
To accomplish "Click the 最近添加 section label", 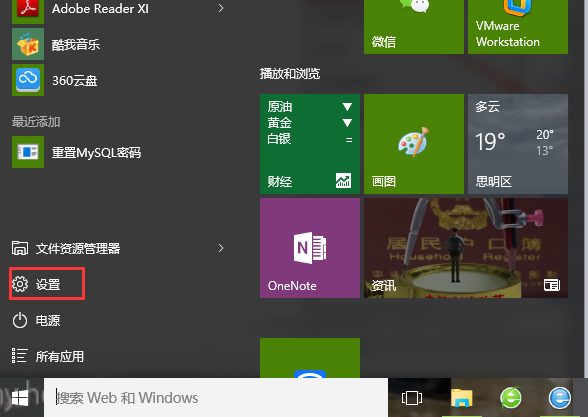I will (36, 122).
